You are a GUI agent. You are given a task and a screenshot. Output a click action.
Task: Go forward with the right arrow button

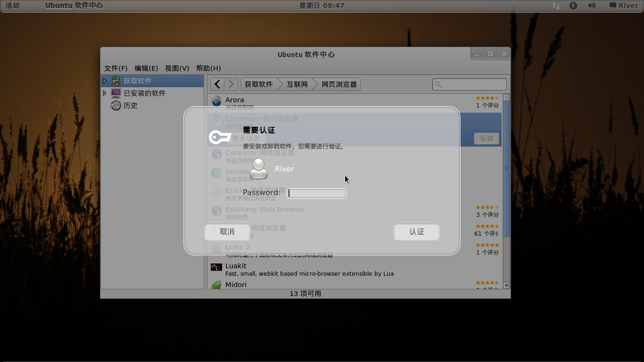click(x=231, y=84)
